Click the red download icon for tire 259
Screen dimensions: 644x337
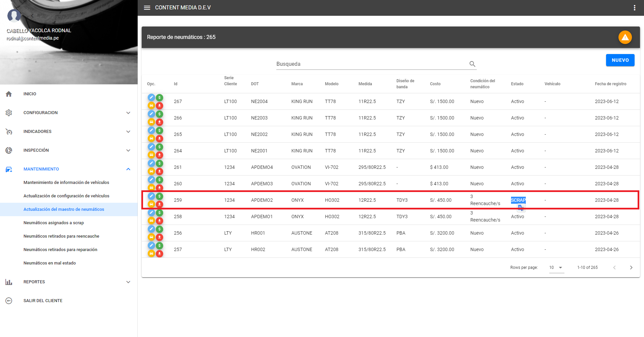coord(159,204)
